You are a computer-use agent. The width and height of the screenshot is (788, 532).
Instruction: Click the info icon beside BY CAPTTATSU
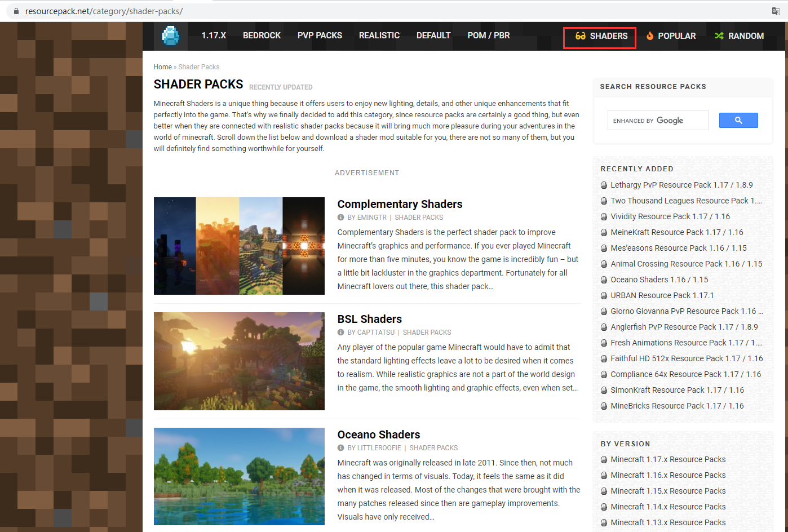pyautogui.click(x=340, y=332)
